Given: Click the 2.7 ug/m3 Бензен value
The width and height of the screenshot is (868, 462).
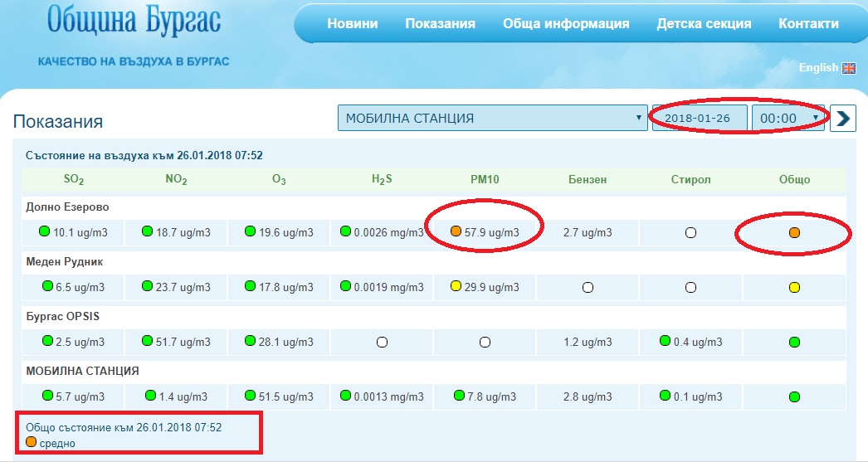Looking at the screenshot, I should [588, 232].
